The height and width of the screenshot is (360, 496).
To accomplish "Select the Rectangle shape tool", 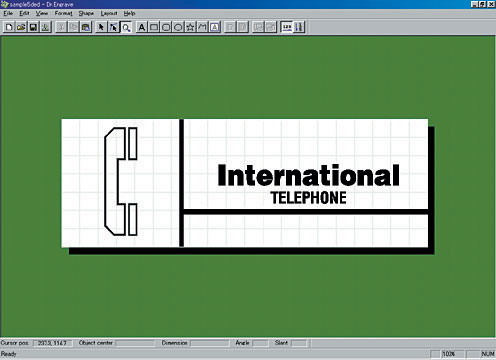I will (x=154, y=27).
